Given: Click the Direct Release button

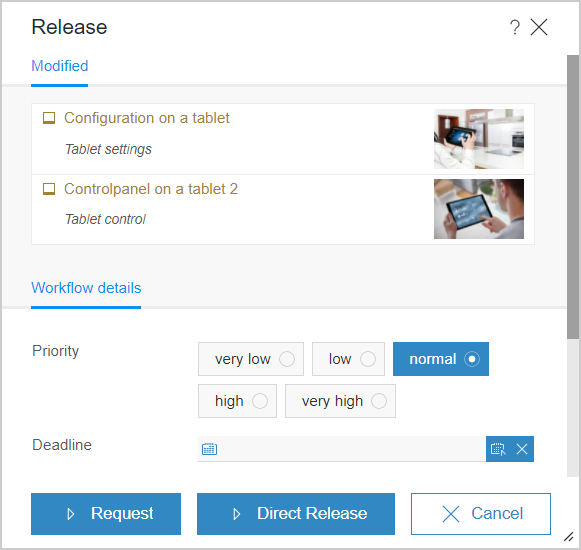Looking at the screenshot, I should point(296,514).
